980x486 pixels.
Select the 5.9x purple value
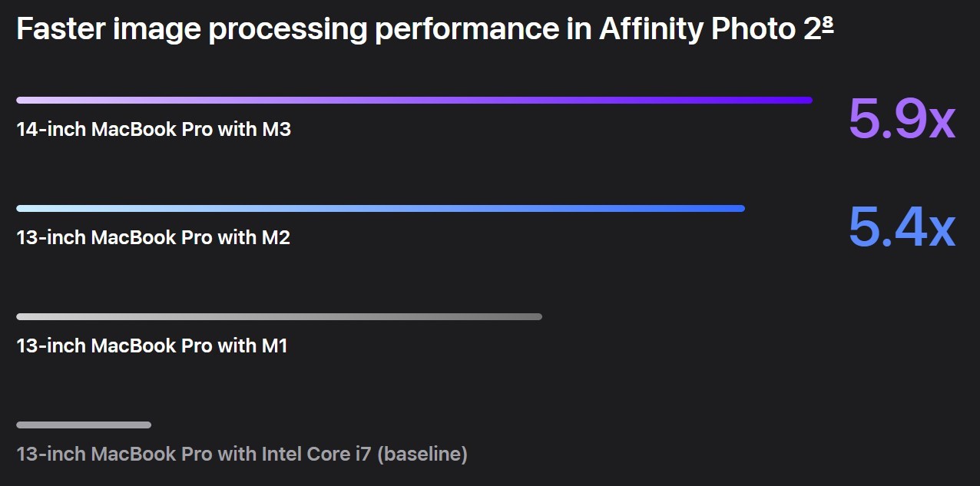902,119
